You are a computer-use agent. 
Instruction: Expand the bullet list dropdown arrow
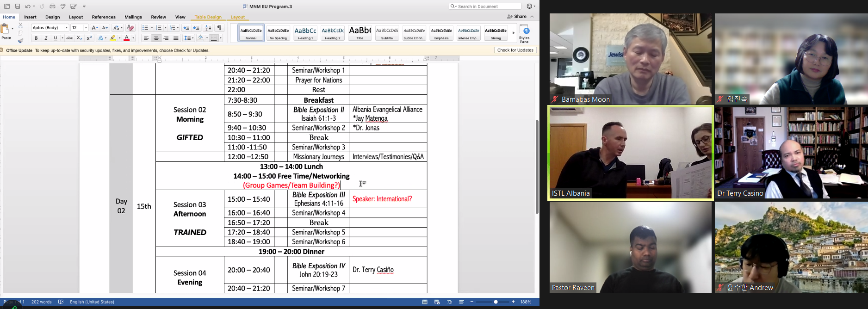[x=152, y=28]
